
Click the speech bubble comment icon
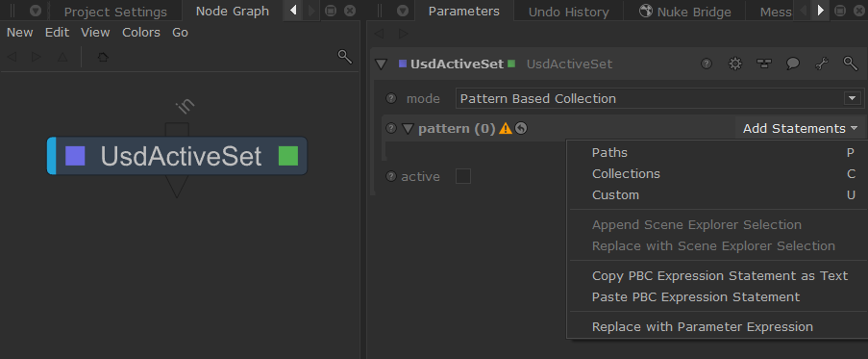pos(793,64)
